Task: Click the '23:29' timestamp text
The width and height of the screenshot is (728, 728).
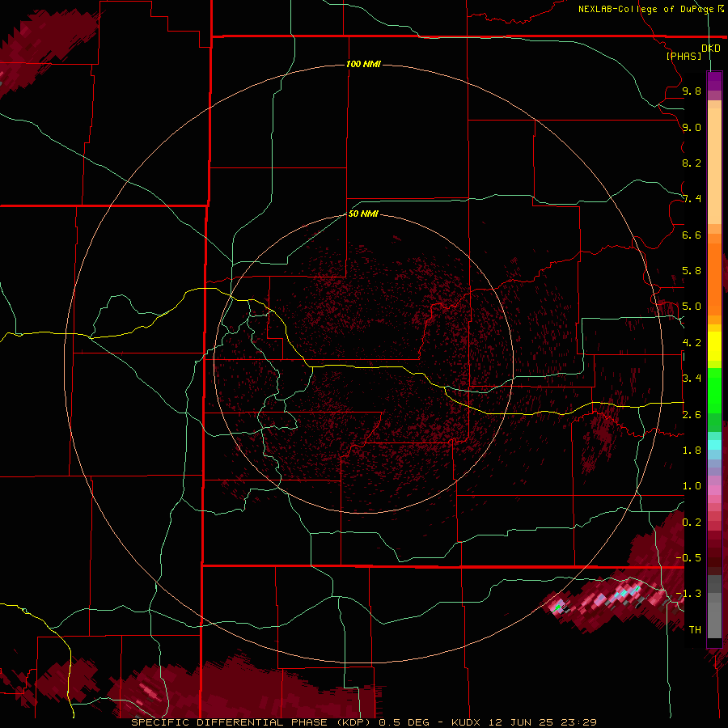Action: click(579, 722)
